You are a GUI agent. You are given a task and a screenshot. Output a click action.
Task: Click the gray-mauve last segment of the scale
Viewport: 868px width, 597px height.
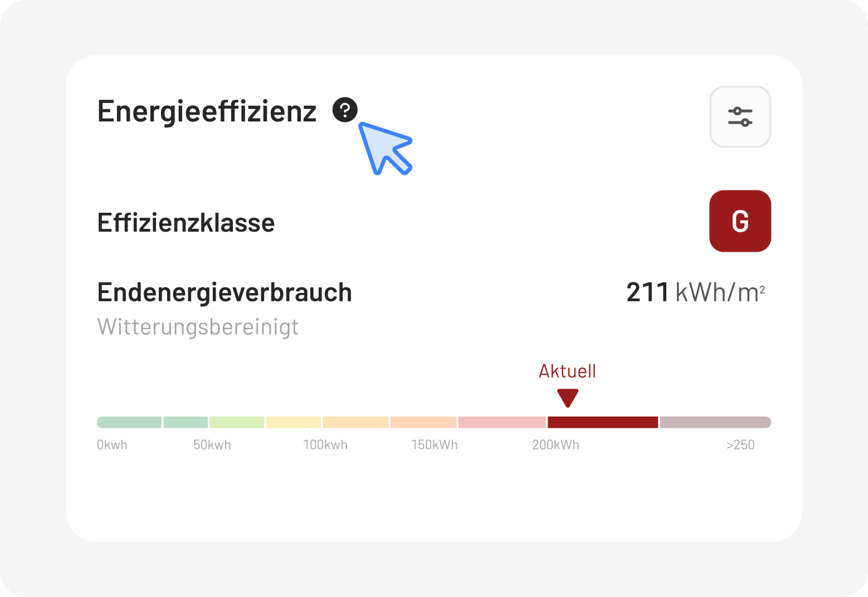[715, 422]
